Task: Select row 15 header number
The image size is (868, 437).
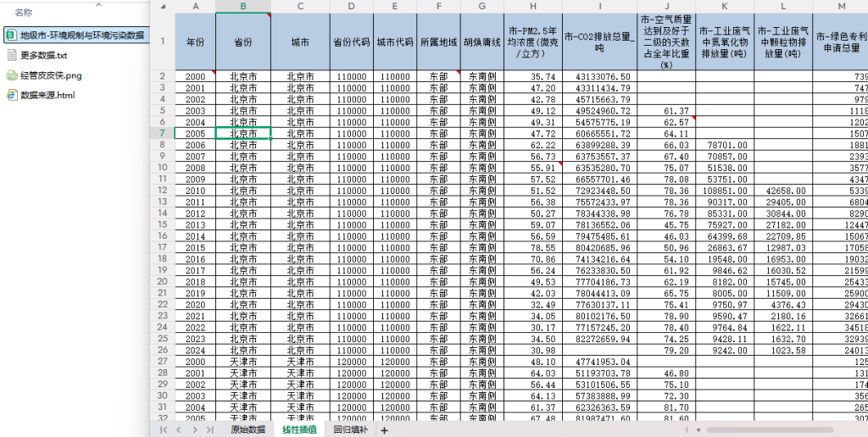Action: [x=163, y=224]
